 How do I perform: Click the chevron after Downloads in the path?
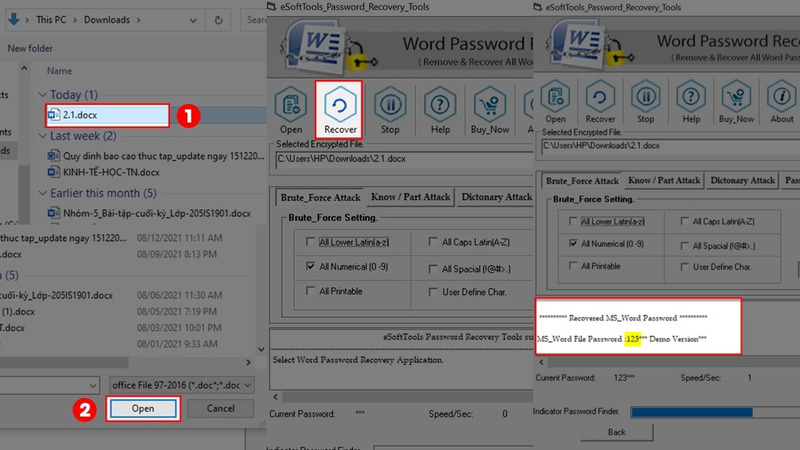click(138, 20)
